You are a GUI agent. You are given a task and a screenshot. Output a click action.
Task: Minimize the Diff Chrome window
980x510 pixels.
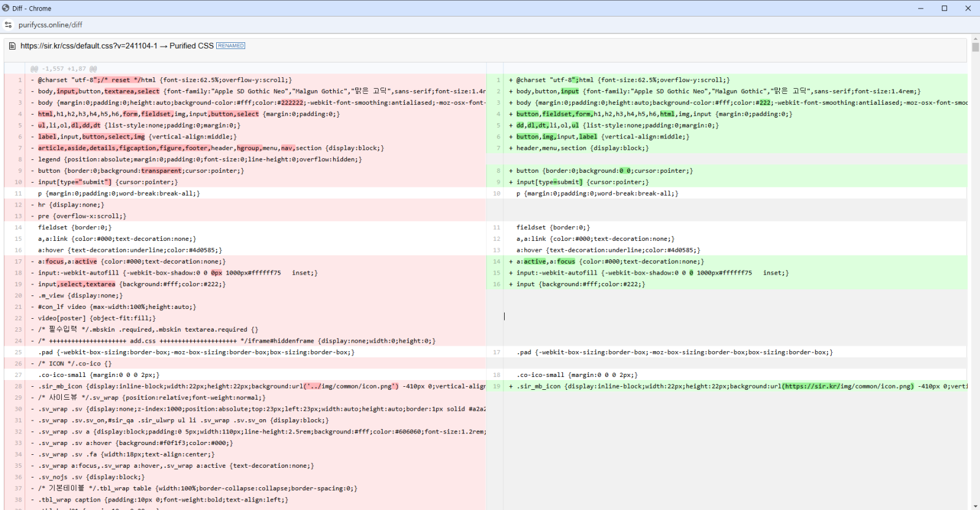pos(921,8)
